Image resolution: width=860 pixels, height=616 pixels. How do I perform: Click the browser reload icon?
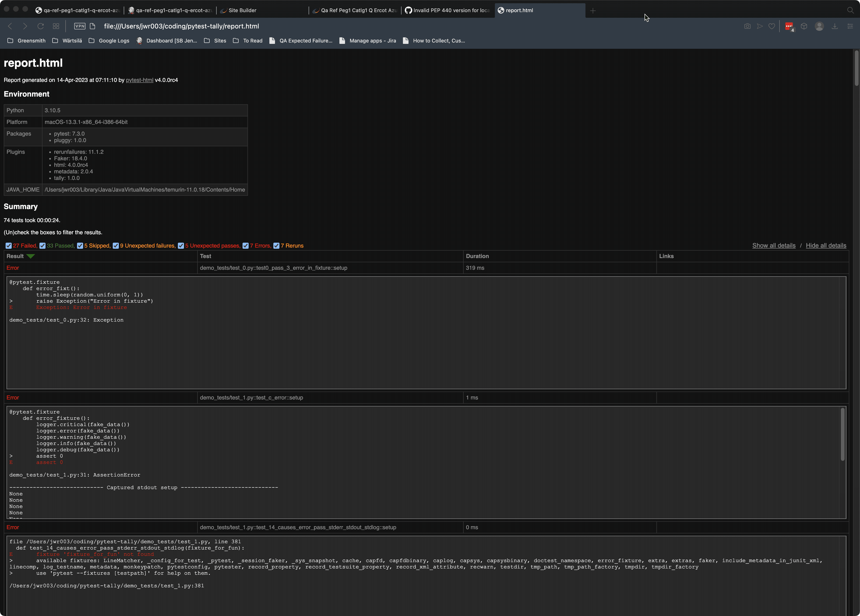pos(41,26)
